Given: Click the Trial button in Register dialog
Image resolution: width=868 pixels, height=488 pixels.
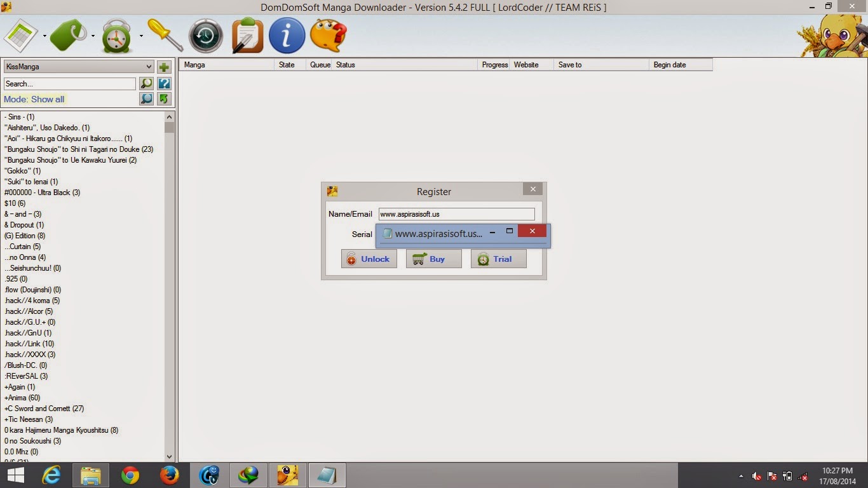Looking at the screenshot, I should 498,259.
